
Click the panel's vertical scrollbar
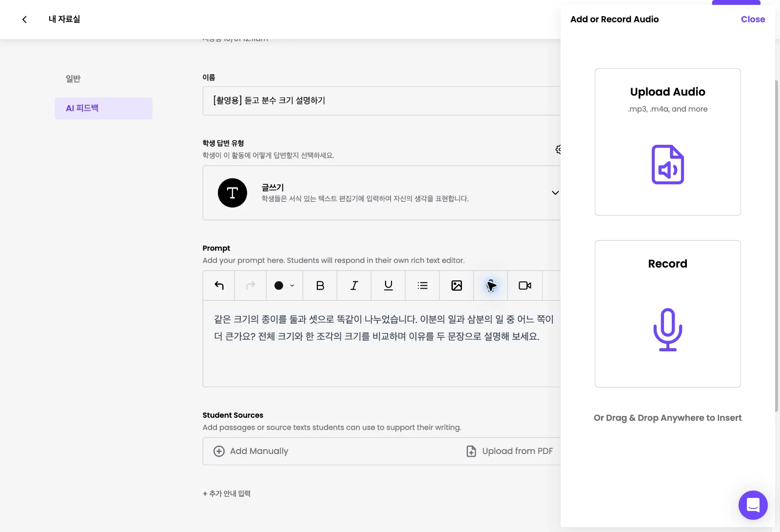pos(777,246)
